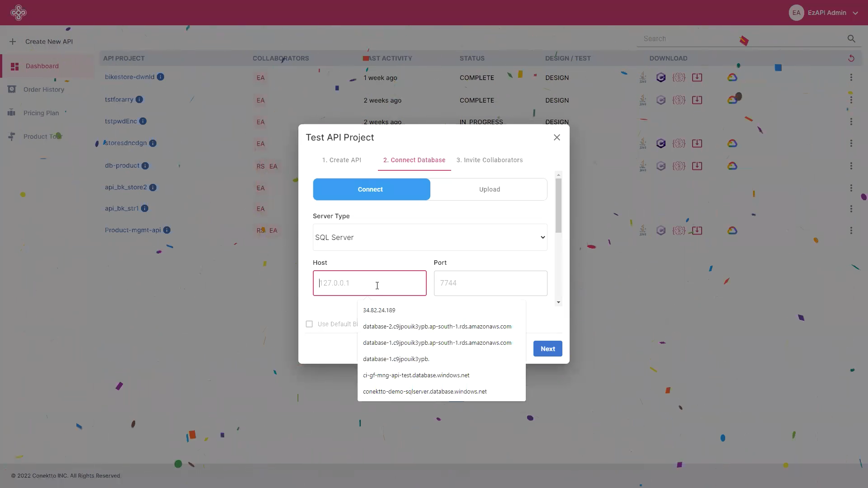Click the dialog's vertical scrollbar thumb
The height and width of the screenshot is (488, 868).
pos(558,206)
